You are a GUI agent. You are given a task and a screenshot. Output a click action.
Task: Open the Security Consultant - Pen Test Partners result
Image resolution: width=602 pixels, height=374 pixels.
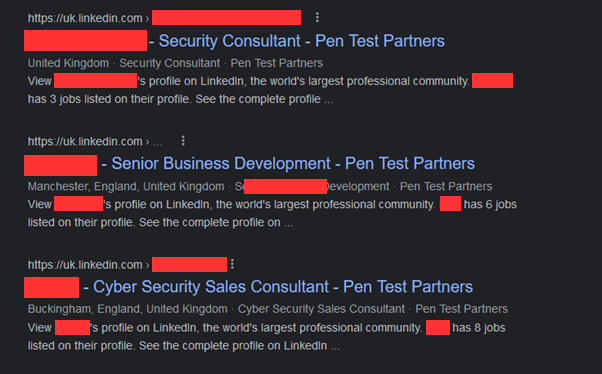301,41
